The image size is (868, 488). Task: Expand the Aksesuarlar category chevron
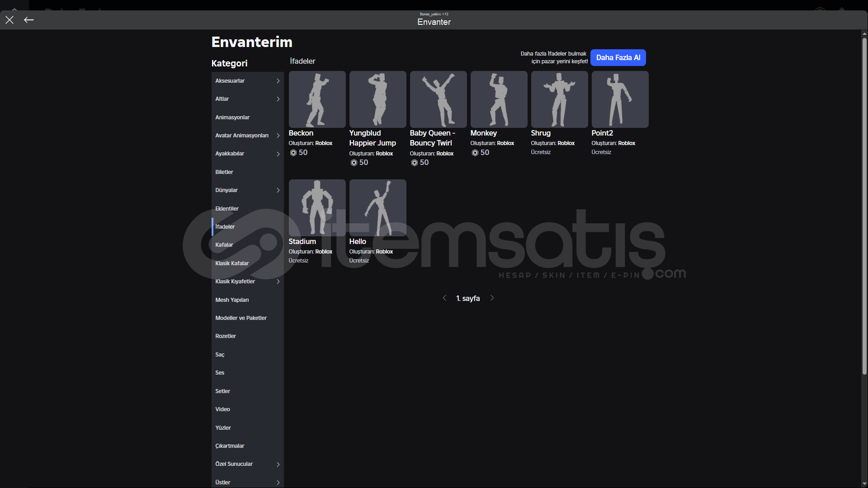click(x=278, y=81)
